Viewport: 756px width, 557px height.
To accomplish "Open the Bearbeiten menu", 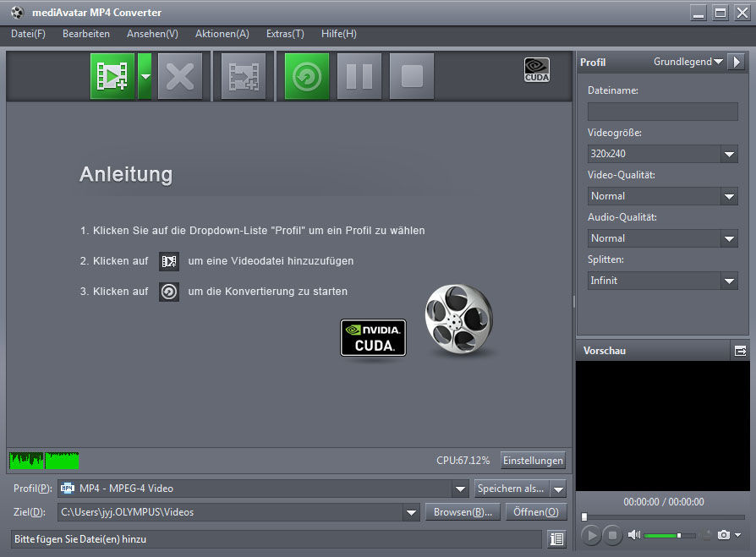I will [x=85, y=34].
